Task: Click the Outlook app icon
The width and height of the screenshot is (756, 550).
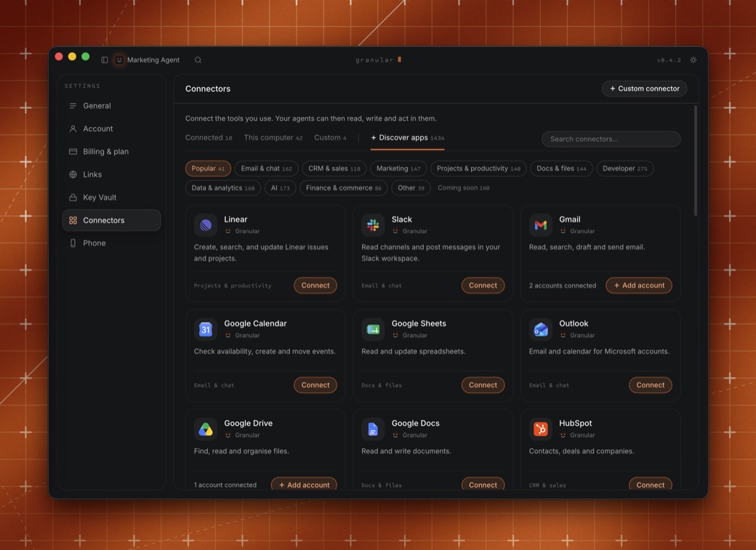Action: coord(541,329)
